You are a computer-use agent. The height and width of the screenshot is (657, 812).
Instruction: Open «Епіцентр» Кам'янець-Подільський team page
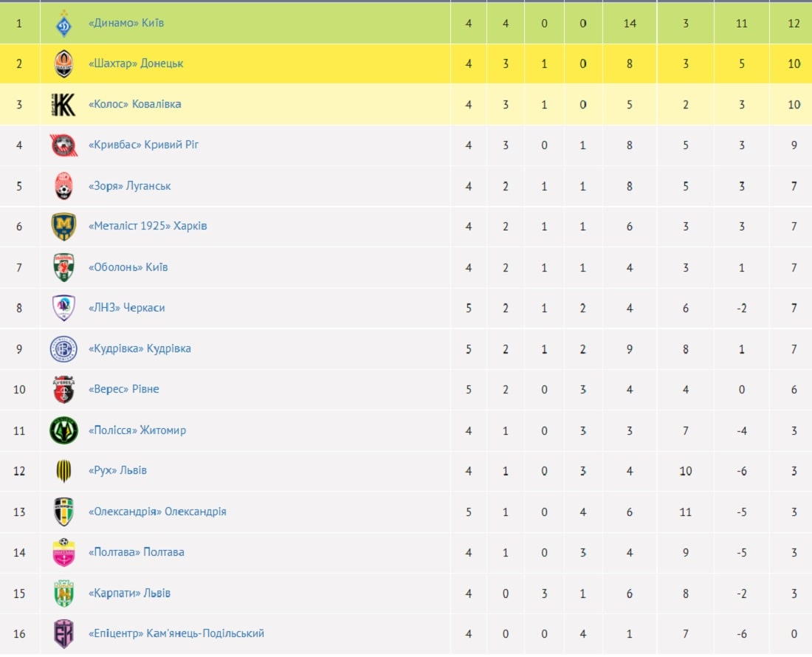pyautogui.click(x=176, y=633)
